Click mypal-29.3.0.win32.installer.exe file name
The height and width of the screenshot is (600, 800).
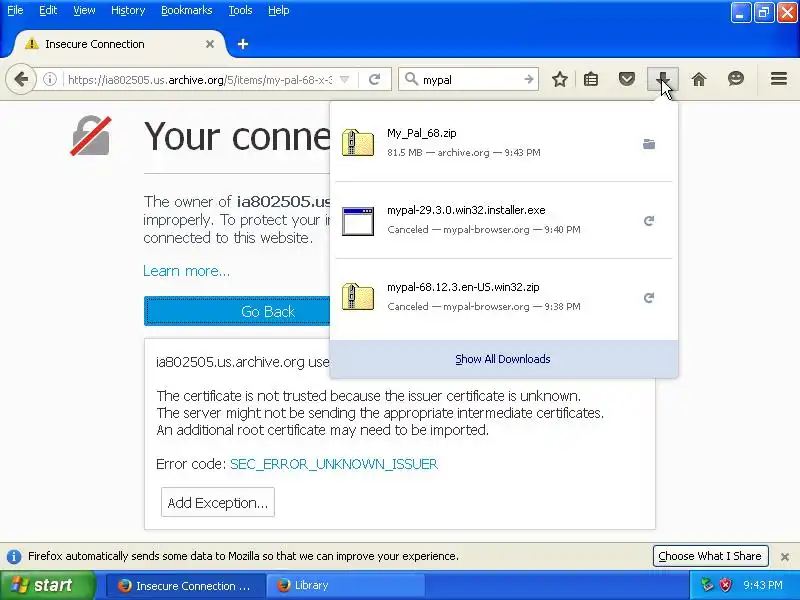coord(466,210)
